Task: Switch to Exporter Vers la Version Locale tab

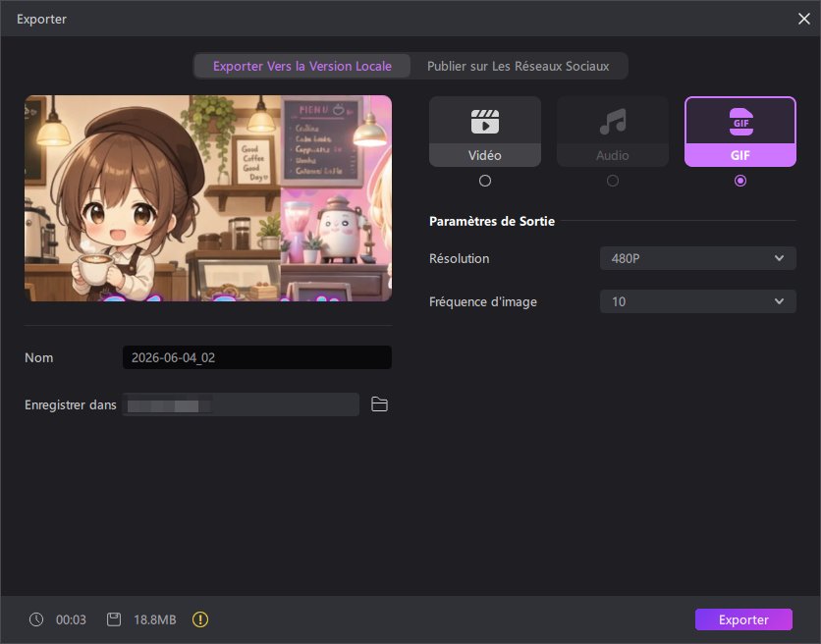Action: point(302,66)
